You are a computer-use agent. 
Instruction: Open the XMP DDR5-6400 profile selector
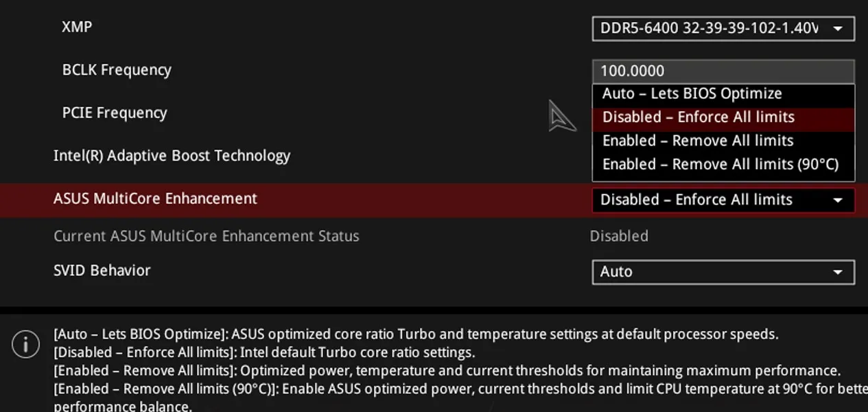tap(723, 29)
